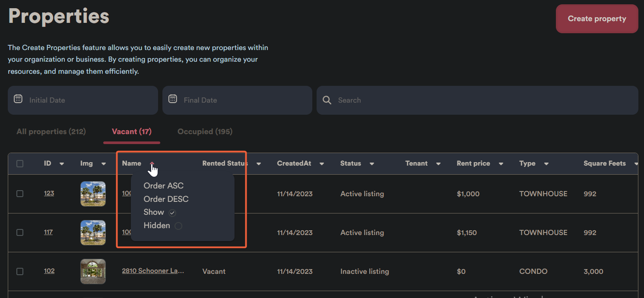Click the search magnifier icon
The width and height of the screenshot is (644, 298).
tap(327, 100)
